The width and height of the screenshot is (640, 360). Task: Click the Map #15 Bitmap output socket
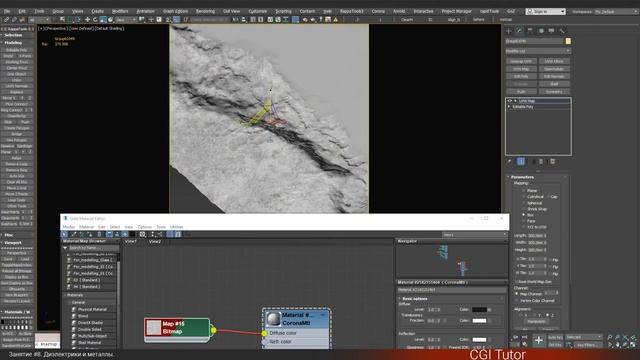[213, 330]
